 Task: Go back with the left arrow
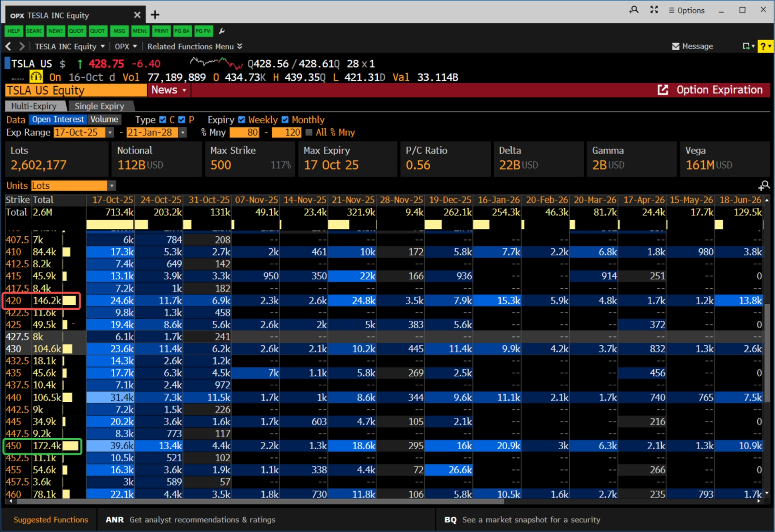8,46
